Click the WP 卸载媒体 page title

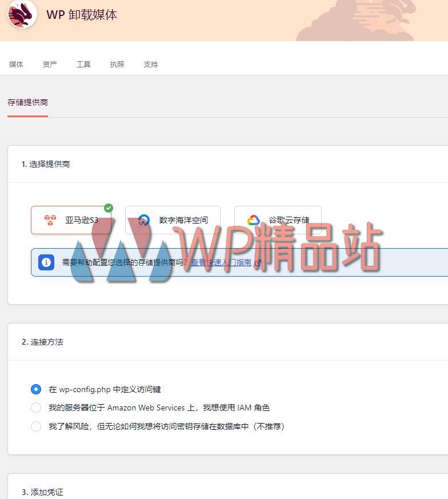click(x=82, y=15)
